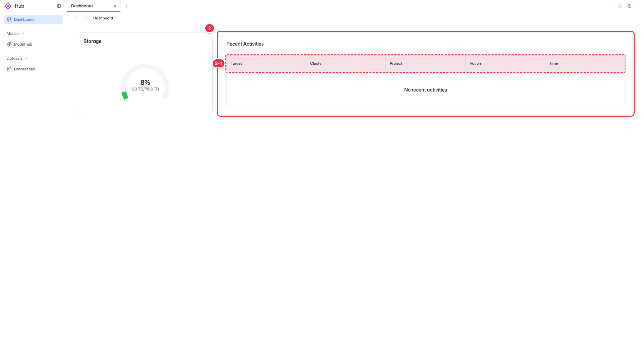Viewport: 644px width, 362px height.
Task: Collapse the Datasets section chevron
Action: (26, 58)
